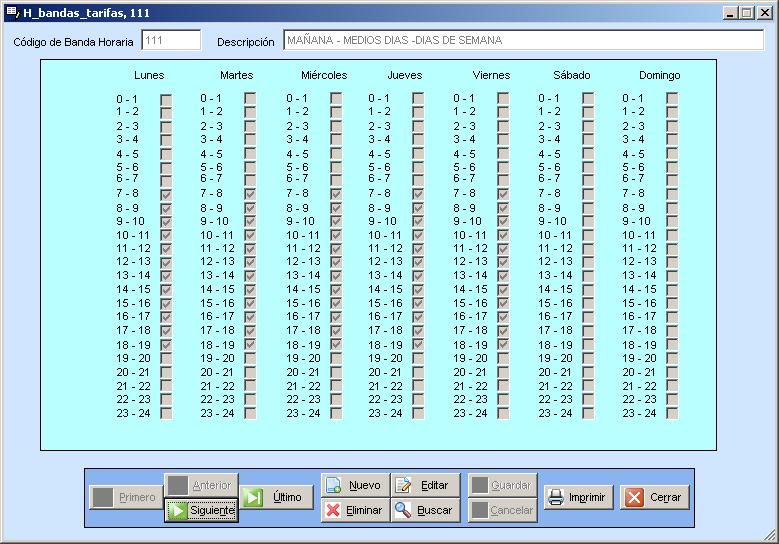Click the magnifying glass icon on Buscar

pyautogui.click(x=403, y=510)
